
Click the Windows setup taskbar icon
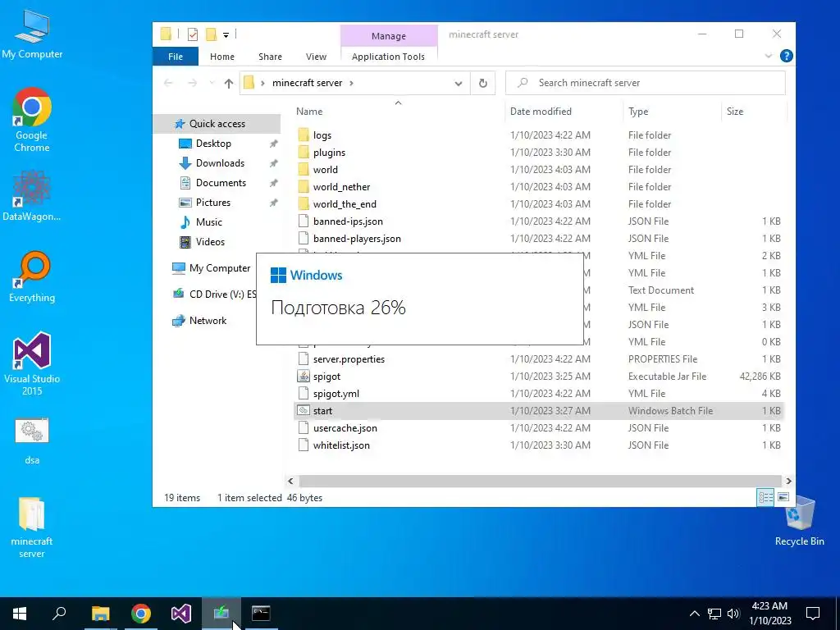(221, 614)
